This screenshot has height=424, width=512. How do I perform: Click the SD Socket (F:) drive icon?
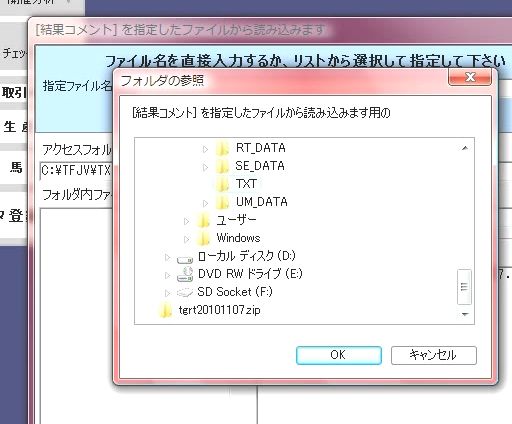(185, 292)
